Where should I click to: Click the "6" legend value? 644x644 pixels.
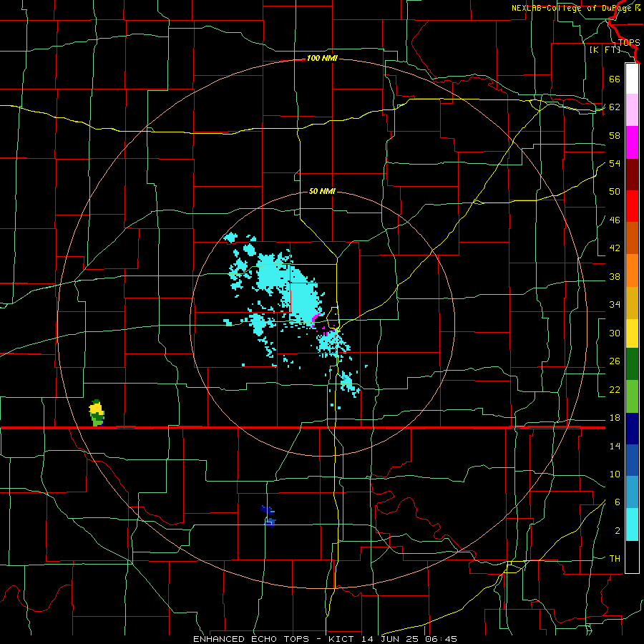pos(617,502)
